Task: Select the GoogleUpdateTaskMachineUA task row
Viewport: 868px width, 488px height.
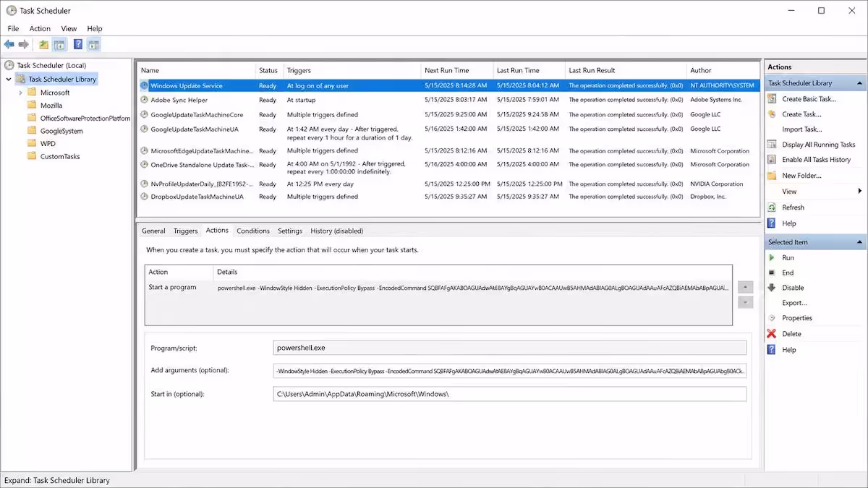Action: [448, 133]
